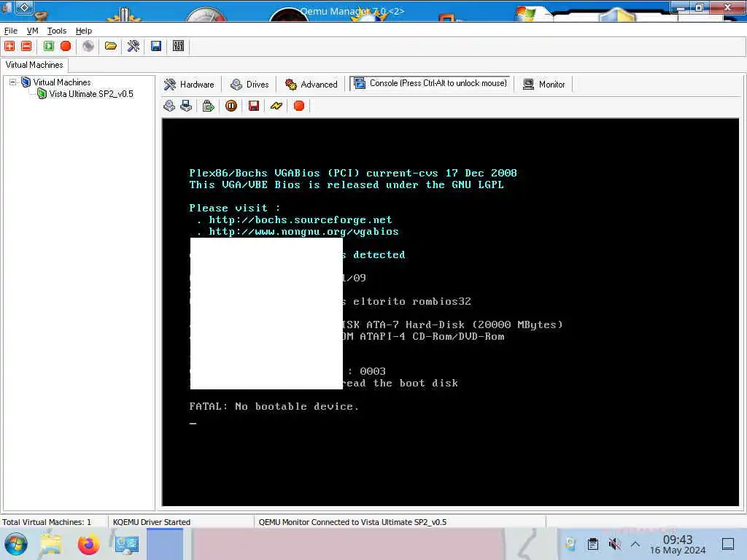Open the Tools menu
The height and width of the screenshot is (560, 747).
click(57, 31)
